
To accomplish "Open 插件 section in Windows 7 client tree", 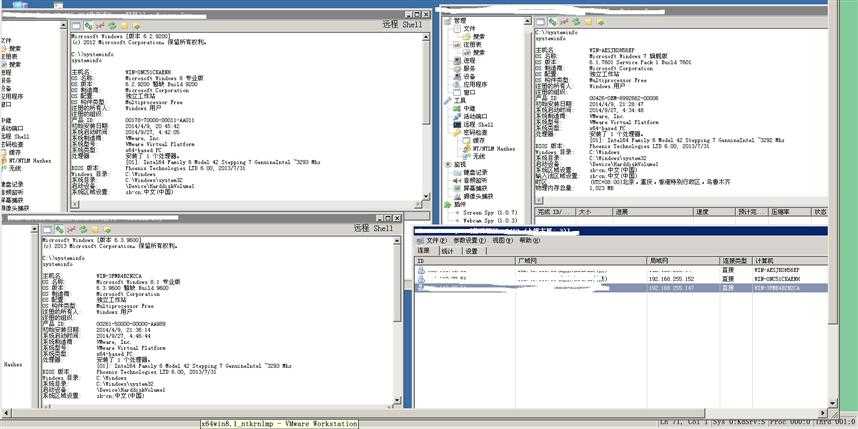I will tap(460, 204).
